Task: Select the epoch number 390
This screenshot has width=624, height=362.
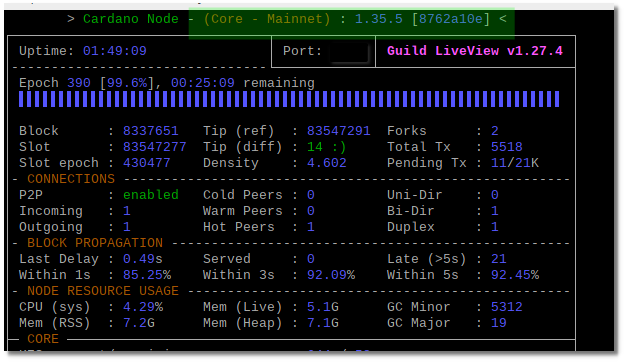Action: [79, 83]
